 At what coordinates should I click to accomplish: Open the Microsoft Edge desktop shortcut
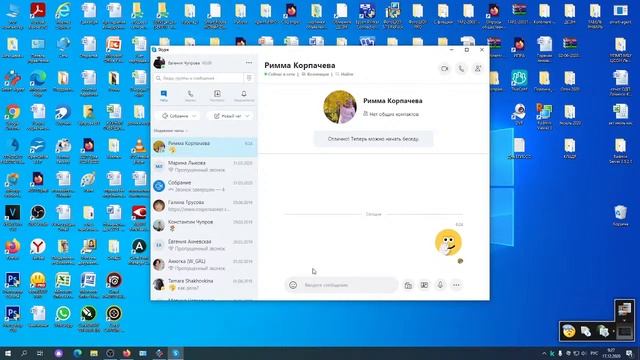[x=38, y=82]
